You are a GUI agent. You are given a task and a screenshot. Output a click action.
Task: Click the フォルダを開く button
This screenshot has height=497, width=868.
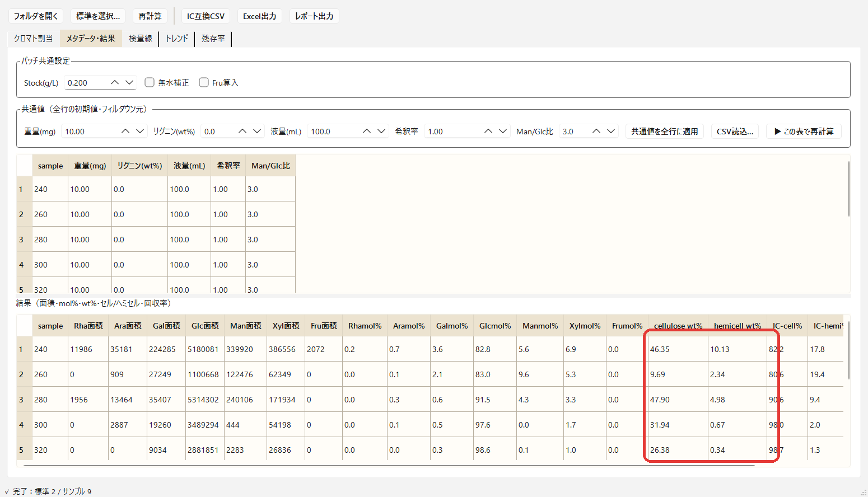tap(36, 16)
